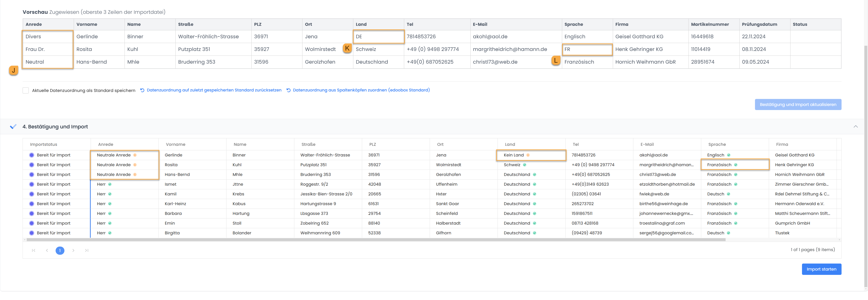
Task: Select the Bereit für Import indicator for Birgitta
Action: [x=32, y=233]
